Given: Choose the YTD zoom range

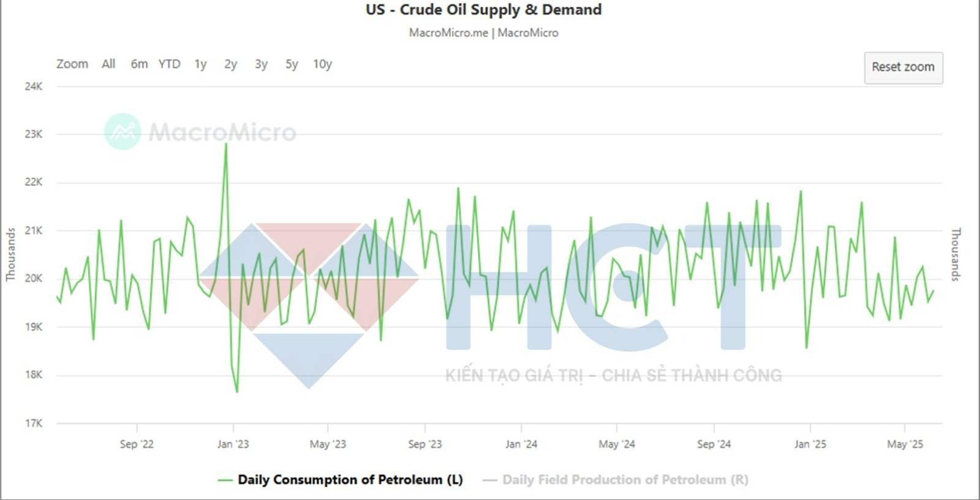Looking at the screenshot, I should click(x=169, y=64).
